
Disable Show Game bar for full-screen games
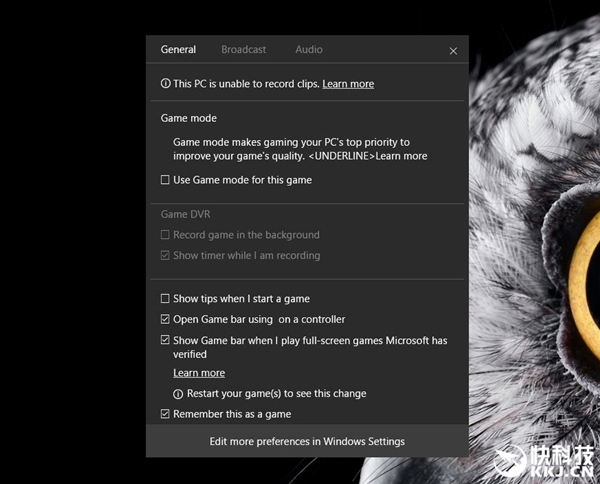166,341
